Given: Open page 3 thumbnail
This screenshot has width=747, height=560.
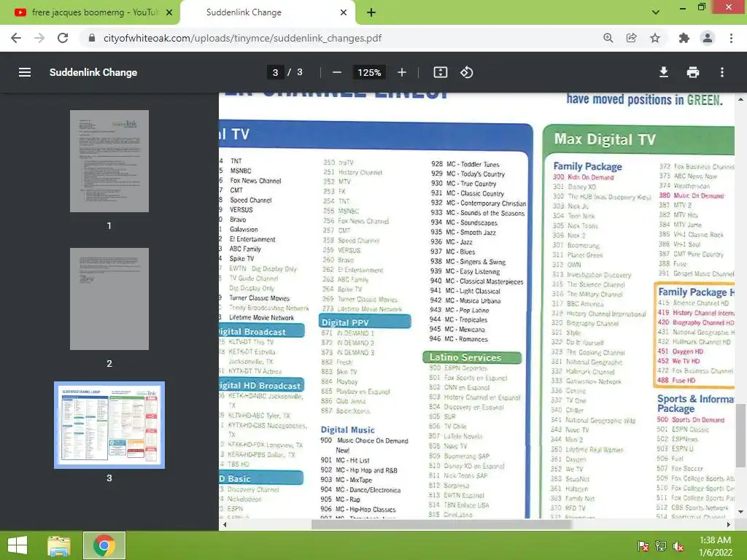Looking at the screenshot, I should (109, 425).
